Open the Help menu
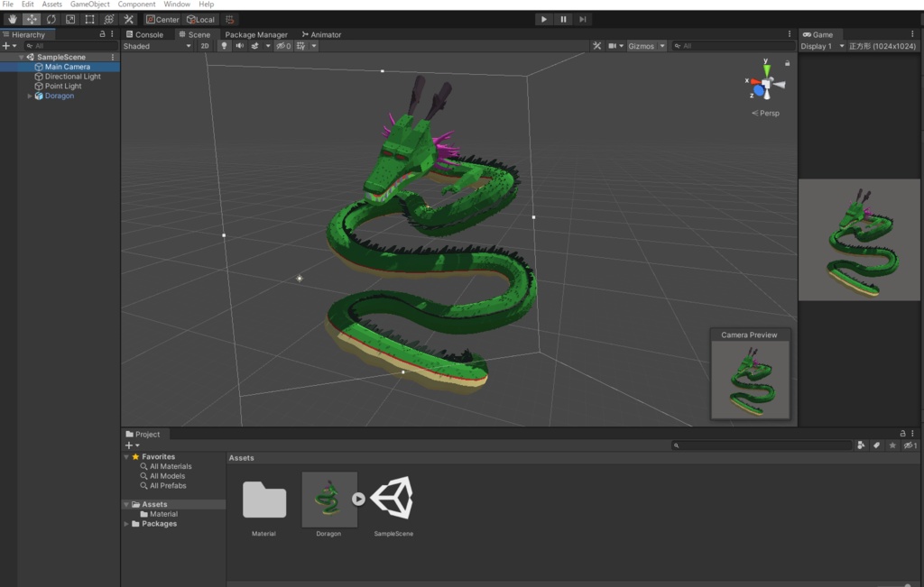This screenshot has height=587, width=924. [x=207, y=5]
